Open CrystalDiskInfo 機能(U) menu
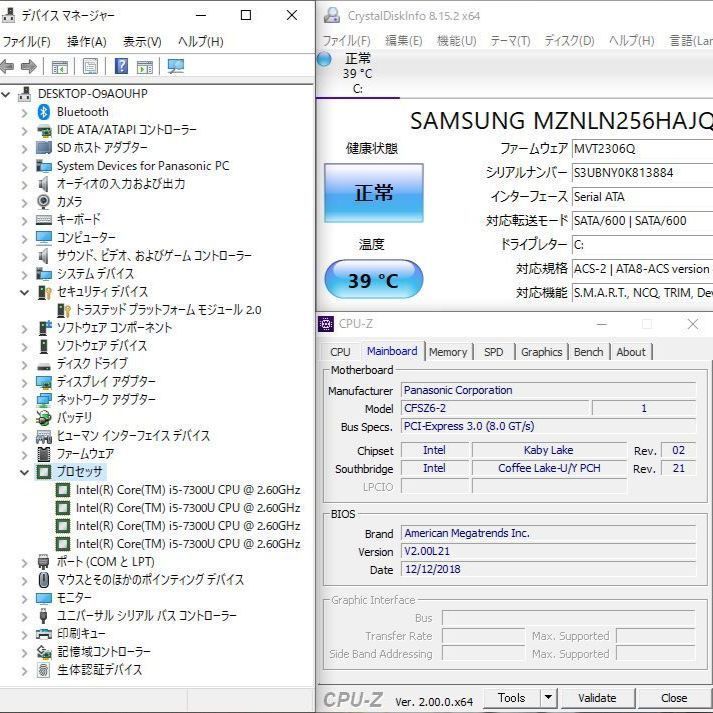This screenshot has width=713, height=713. [x=457, y=41]
